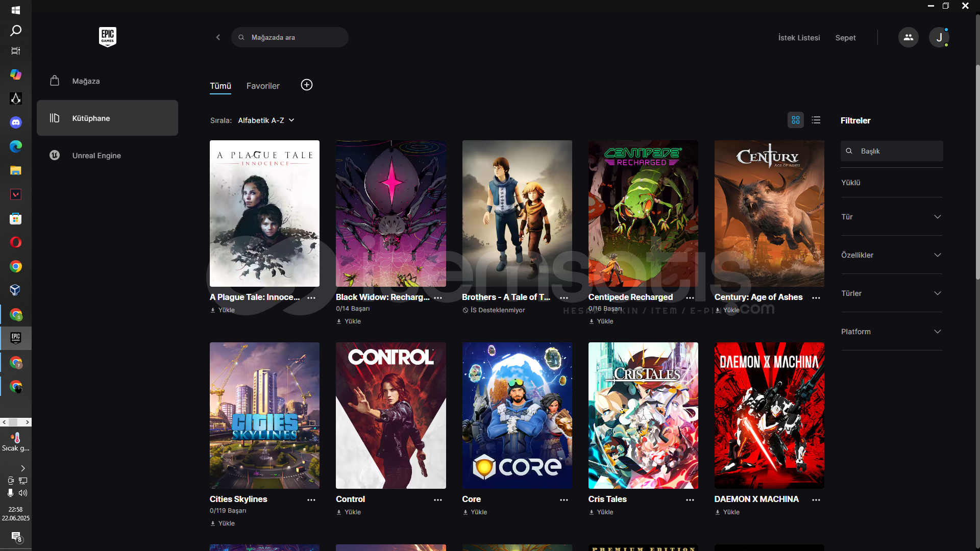
Task: Open File Explorer from the taskbar
Action: [x=16, y=170]
